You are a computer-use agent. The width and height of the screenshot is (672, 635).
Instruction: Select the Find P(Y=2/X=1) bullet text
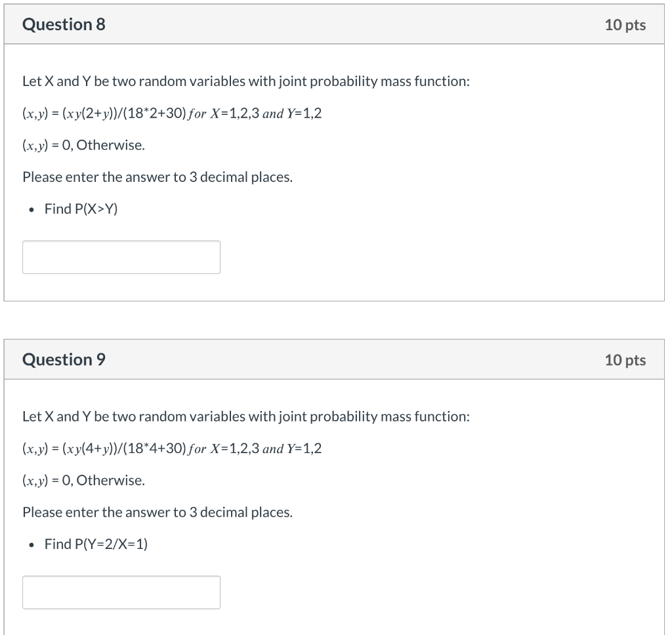point(95,544)
